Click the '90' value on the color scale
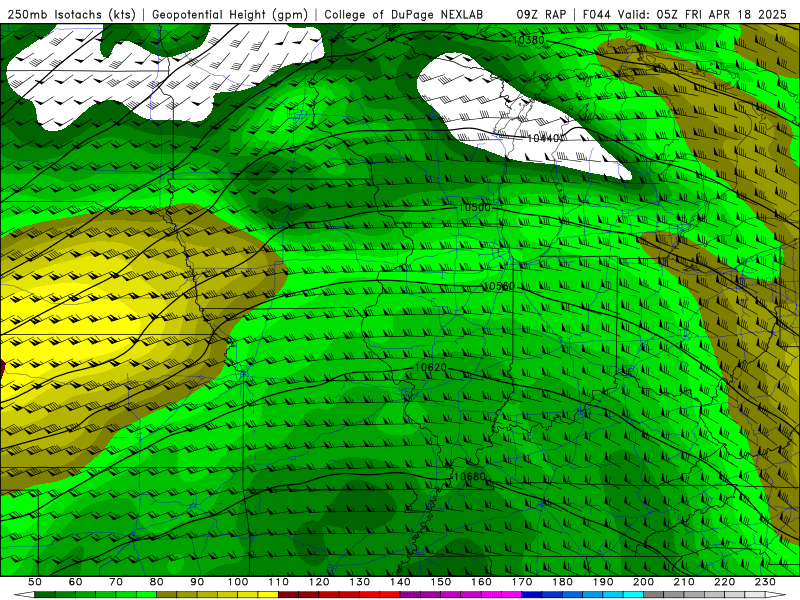 coord(197,582)
